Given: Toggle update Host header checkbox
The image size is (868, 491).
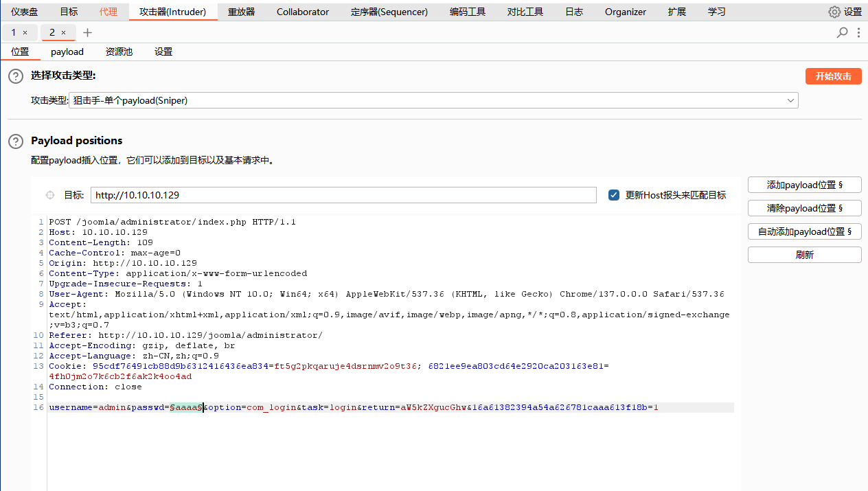Looking at the screenshot, I should pos(614,195).
